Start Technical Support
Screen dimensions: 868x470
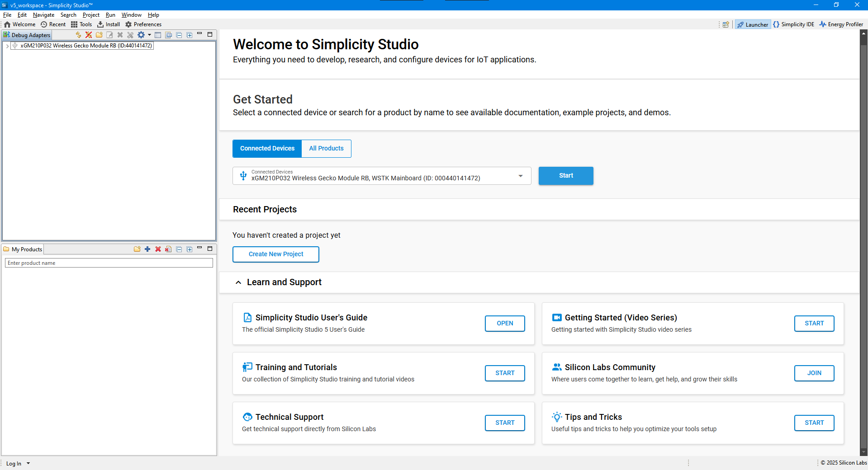(x=505, y=423)
